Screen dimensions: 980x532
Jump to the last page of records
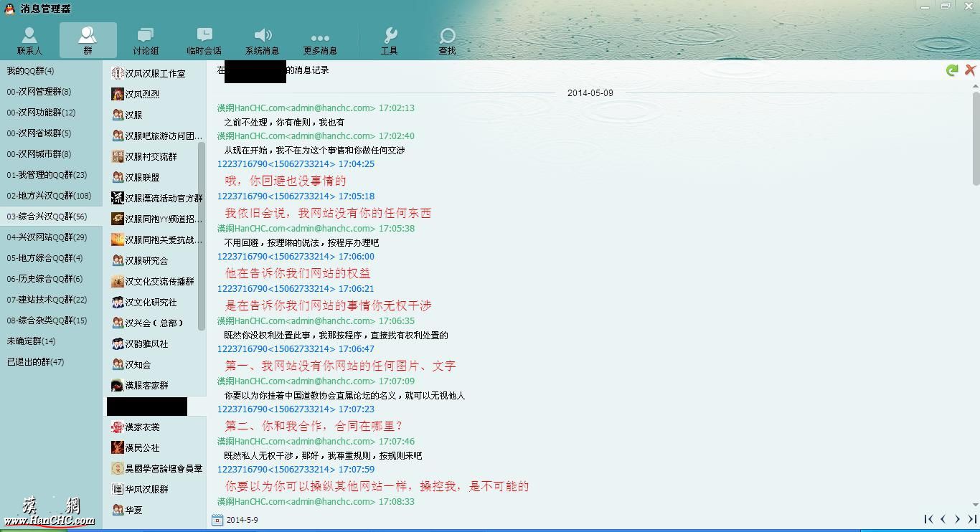(x=972, y=519)
